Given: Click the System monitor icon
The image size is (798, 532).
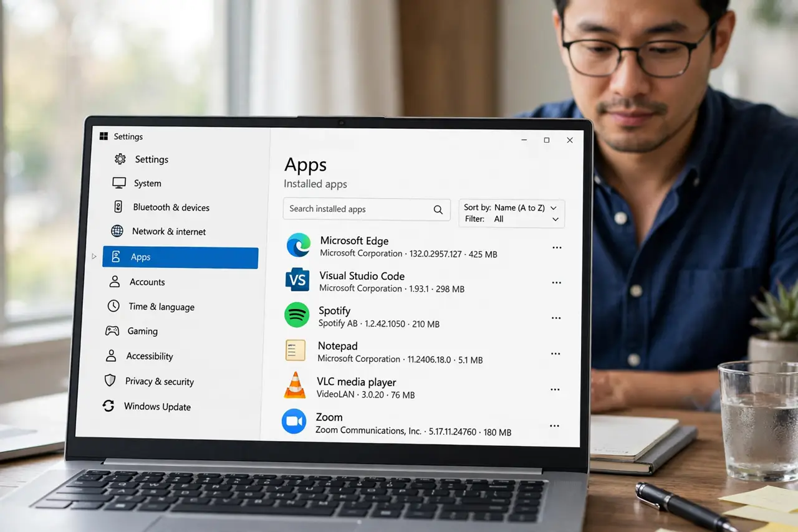Looking at the screenshot, I should tap(119, 183).
